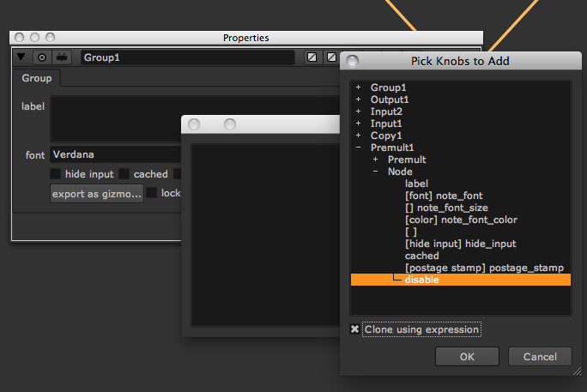The width and height of the screenshot is (587, 392).
Task: Select the [] note_font_size knob
Action: (446, 208)
